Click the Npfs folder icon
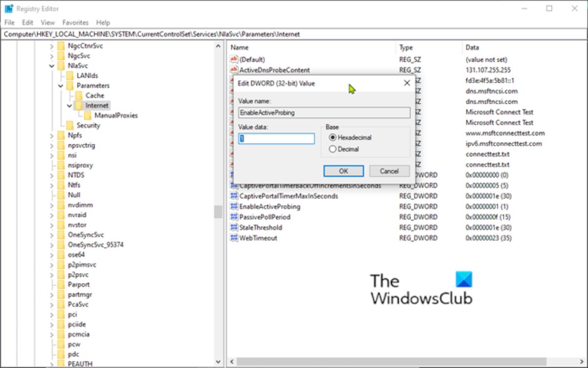 pos(61,135)
